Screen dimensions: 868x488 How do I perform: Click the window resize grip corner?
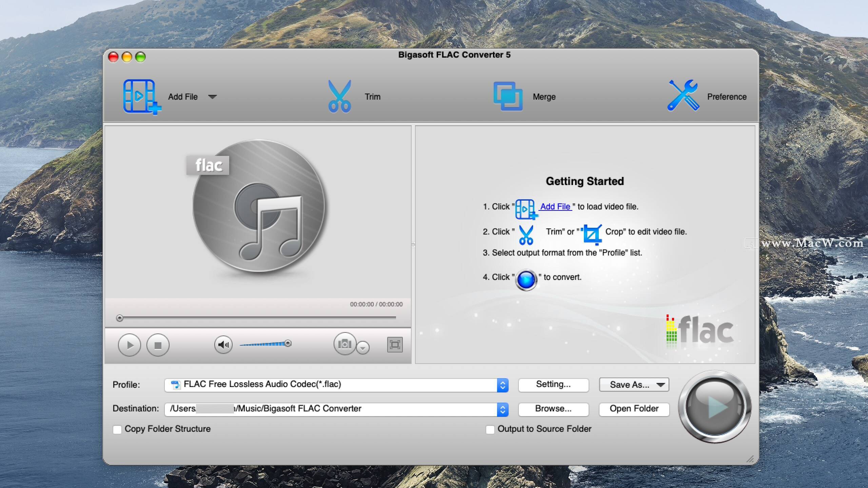pyautogui.click(x=750, y=459)
